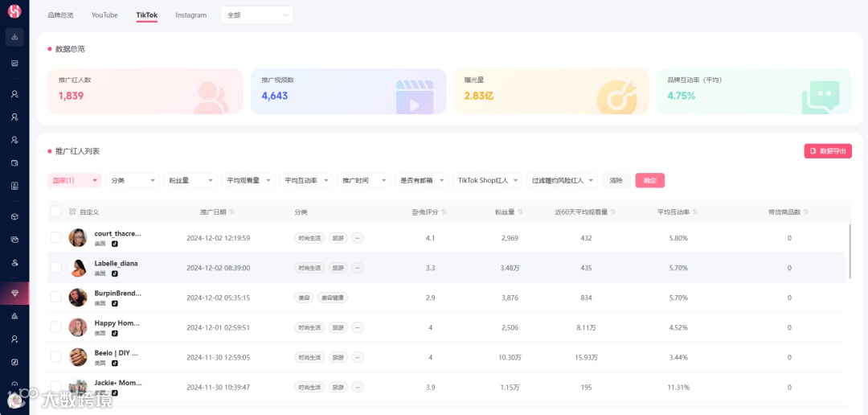The width and height of the screenshot is (868, 415).
Task: Check the box for Jackie• Mom row
Action: point(56,386)
